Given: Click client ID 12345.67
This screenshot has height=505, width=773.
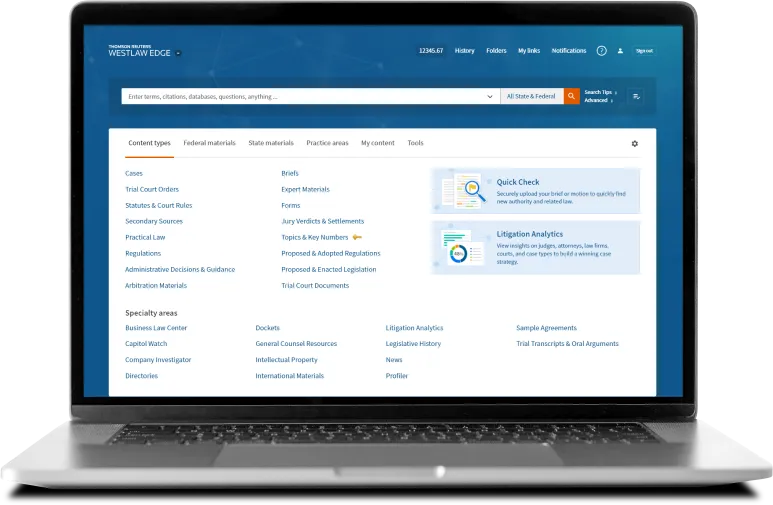Looking at the screenshot, I should point(431,51).
